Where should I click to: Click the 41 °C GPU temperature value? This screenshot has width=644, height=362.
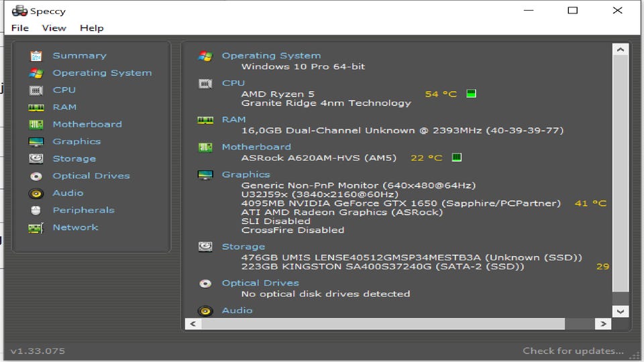(590, 203)
